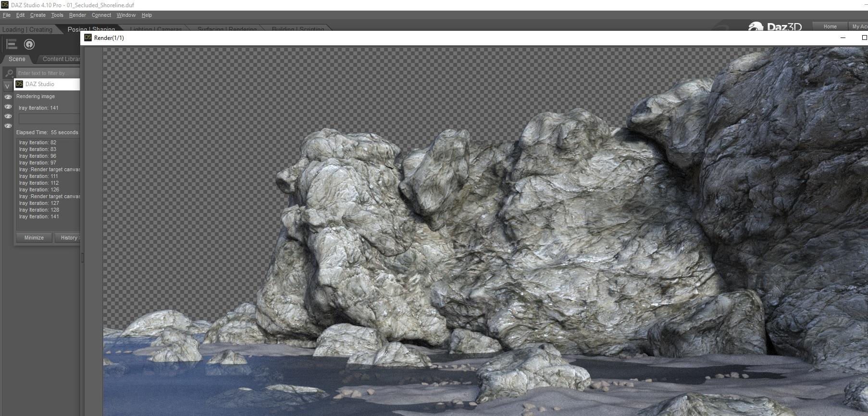Click the Home button near the Daz3D logo

click(x=830, y=26)
